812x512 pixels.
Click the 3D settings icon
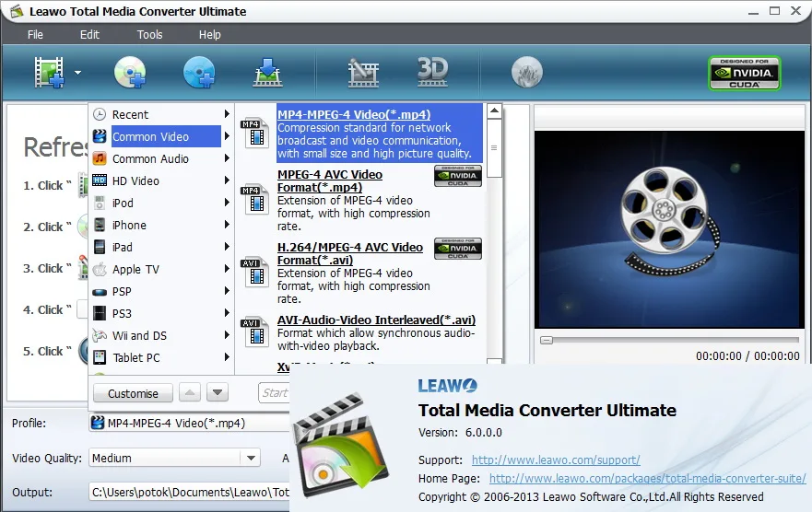432,72
